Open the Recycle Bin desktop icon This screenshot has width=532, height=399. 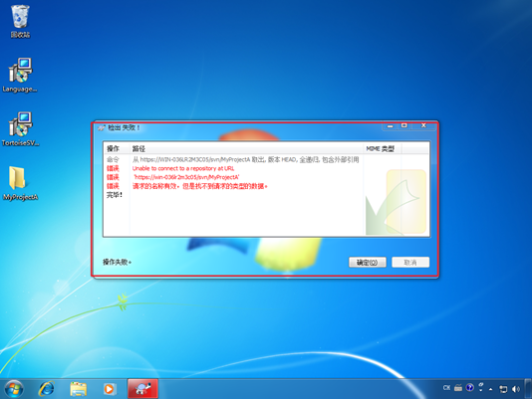click(x=20, y=21)
